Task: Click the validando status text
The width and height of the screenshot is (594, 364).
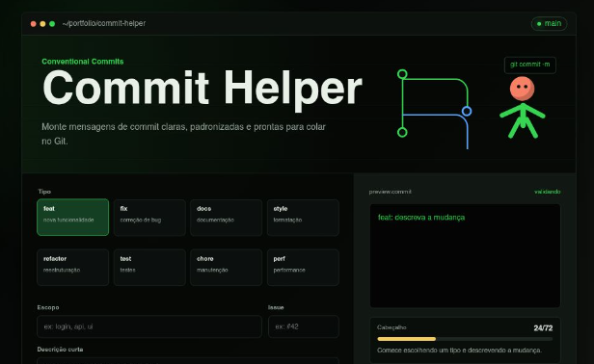Action: pos(548,192)
